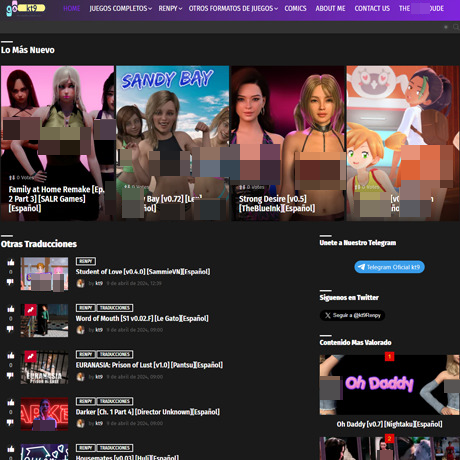Click author avatar under Word of Mouth

(80, 330)
